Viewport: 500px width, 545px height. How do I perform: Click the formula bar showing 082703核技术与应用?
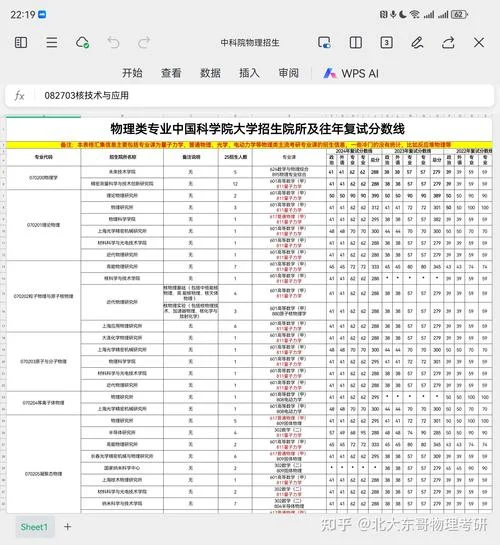click(250, 96)
